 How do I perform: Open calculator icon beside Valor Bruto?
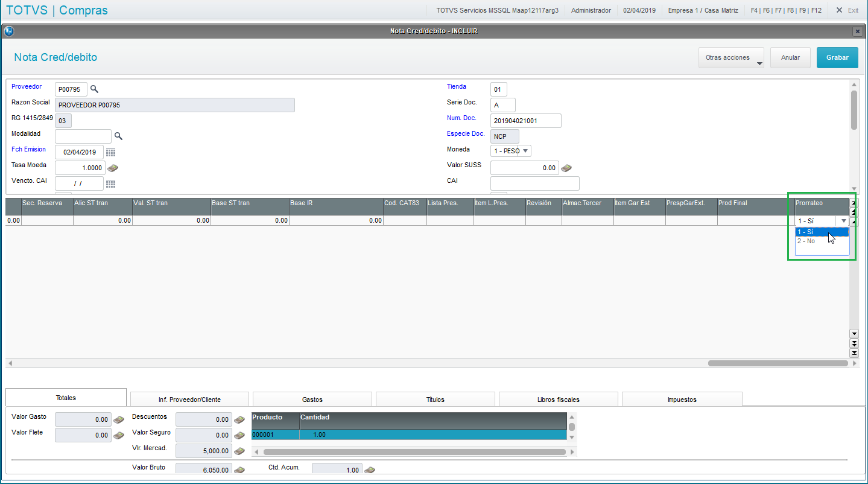239,470
